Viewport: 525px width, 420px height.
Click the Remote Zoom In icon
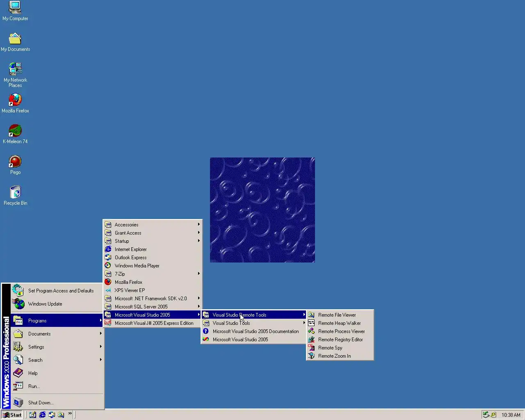point(311,356)
